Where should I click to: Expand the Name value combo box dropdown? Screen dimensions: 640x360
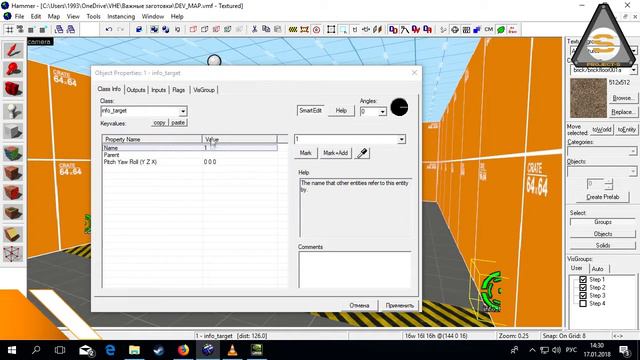point(401,140)
